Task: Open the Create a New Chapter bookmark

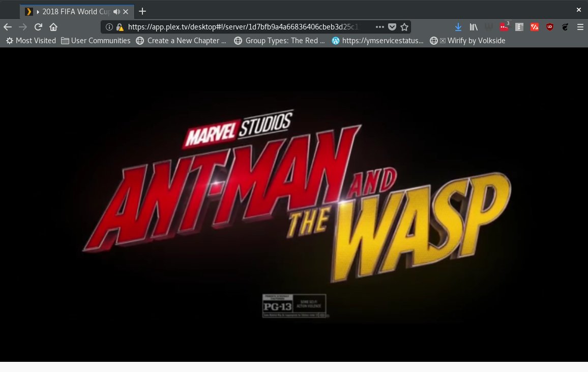Action: [181, 41]
